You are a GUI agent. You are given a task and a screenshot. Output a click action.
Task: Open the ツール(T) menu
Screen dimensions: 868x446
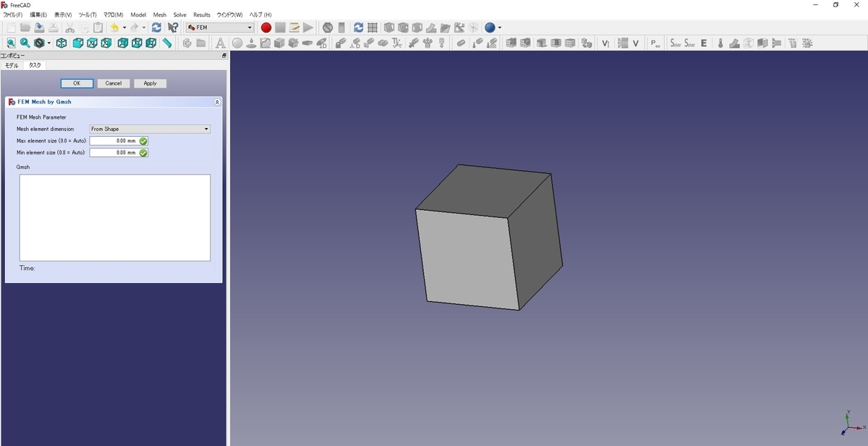88,14
